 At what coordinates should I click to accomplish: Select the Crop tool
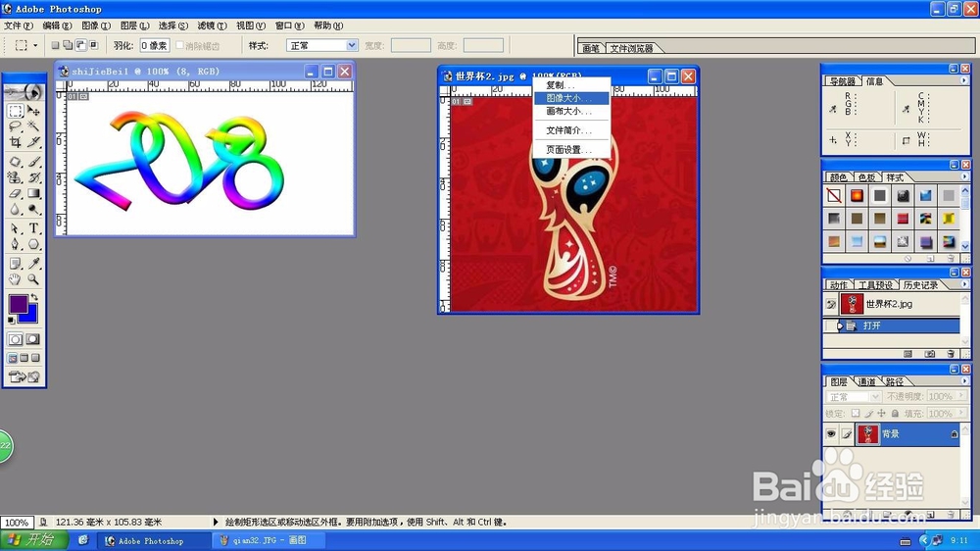coord(16,142)
